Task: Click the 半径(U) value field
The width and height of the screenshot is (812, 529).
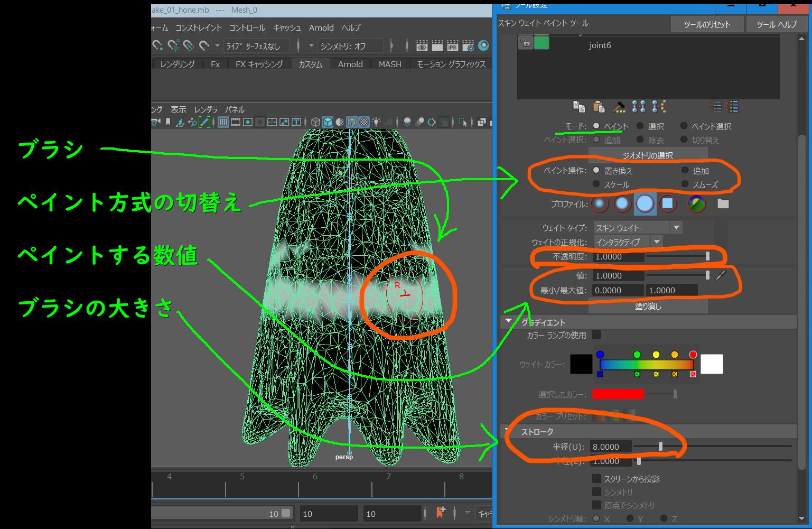Action: tap(611, 447)
